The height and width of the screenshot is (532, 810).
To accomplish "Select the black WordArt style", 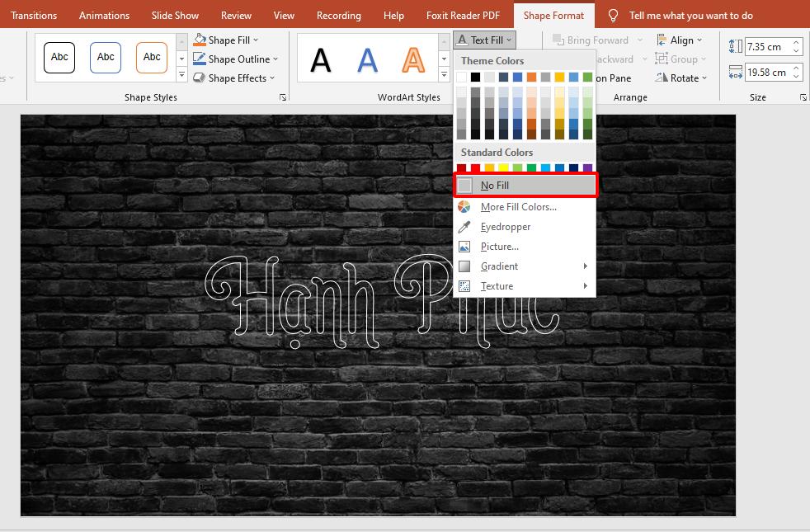I will [x=321, y=58].
